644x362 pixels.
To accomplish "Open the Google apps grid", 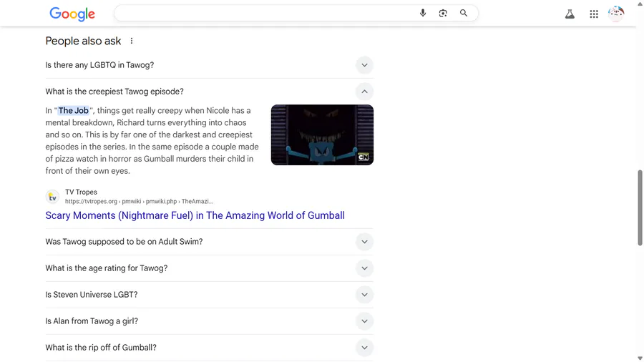I will coord(594,14).
